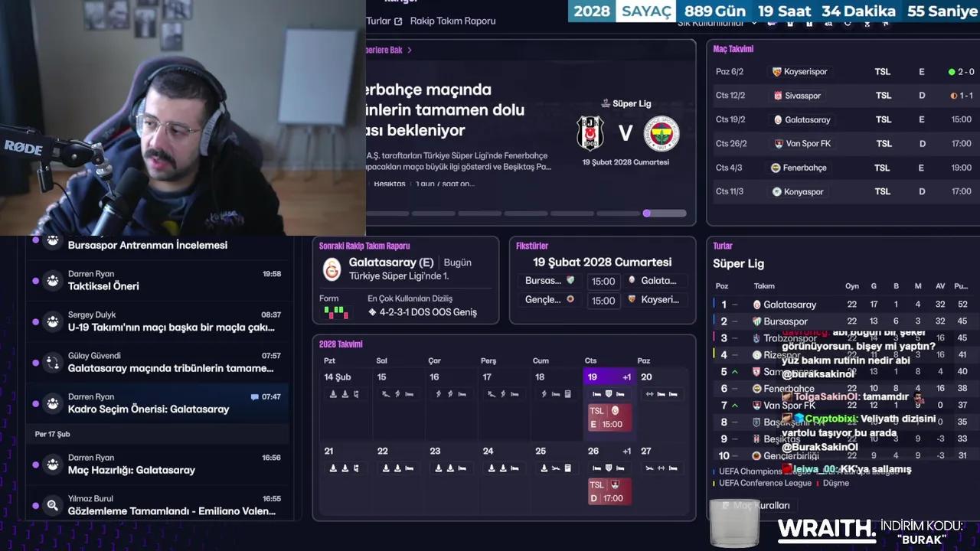
Task: Expand the news link chevron after 'erlere Bak'
Action: tap(410, 50)
